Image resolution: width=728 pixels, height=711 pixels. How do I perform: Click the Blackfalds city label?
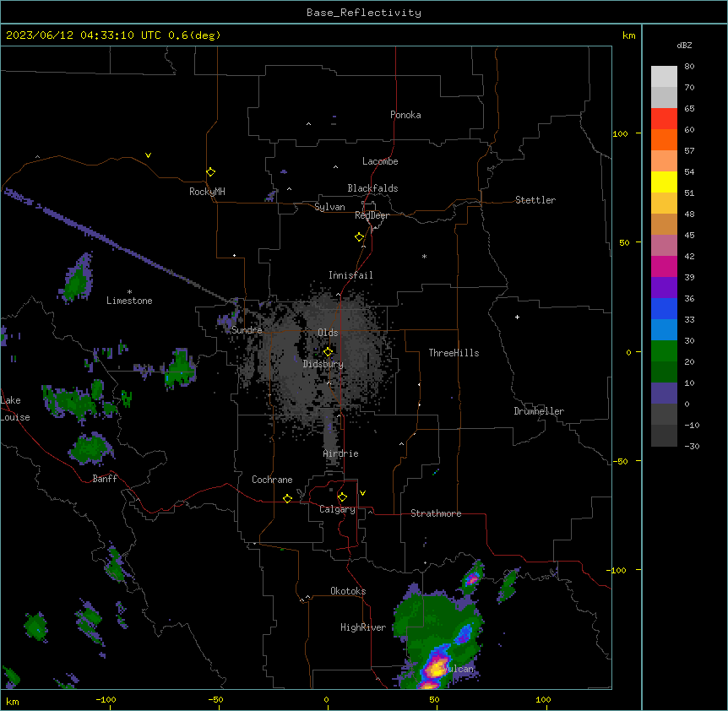[x=372, y=188]
